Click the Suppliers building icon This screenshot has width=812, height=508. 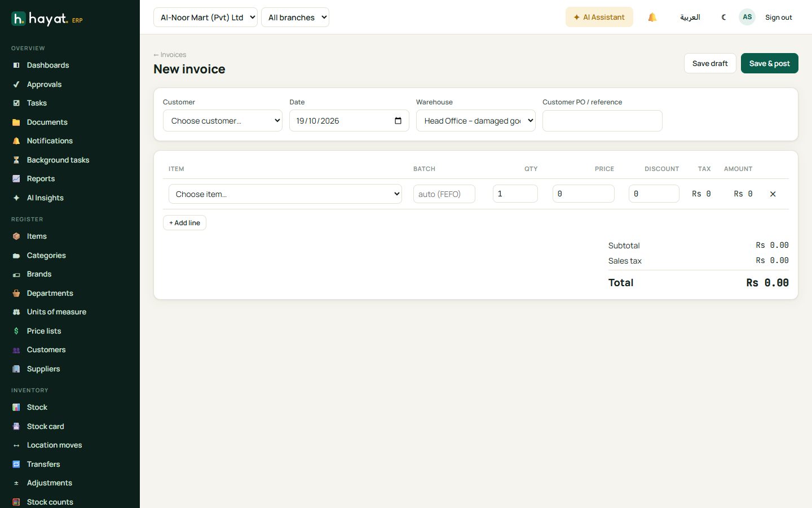point(16,369)
